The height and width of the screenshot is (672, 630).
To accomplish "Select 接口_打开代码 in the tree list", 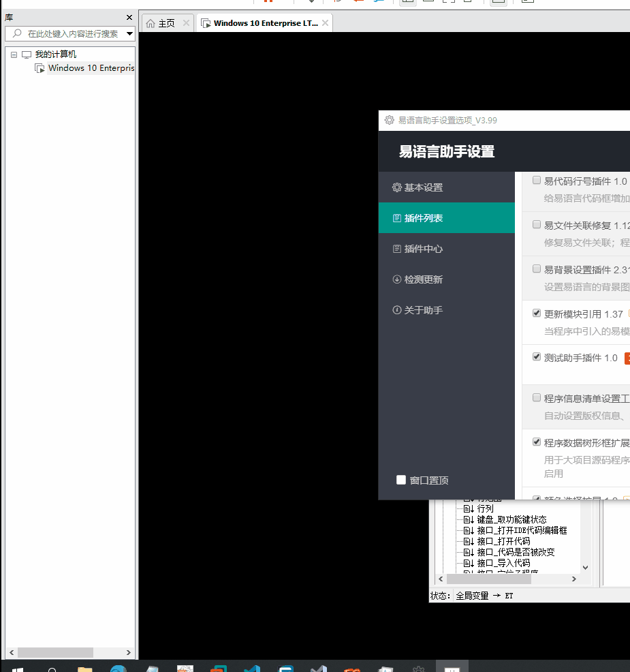I will pos(503,541).
